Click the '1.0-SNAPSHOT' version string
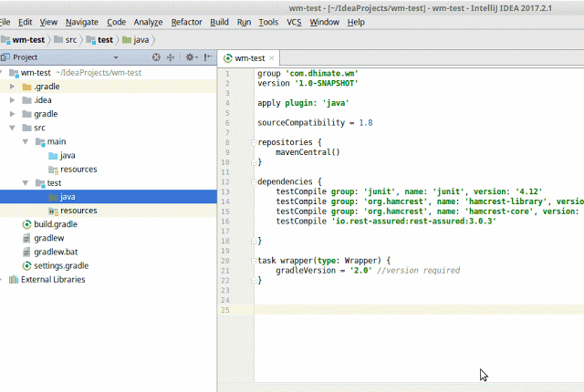 pos(327,83)
